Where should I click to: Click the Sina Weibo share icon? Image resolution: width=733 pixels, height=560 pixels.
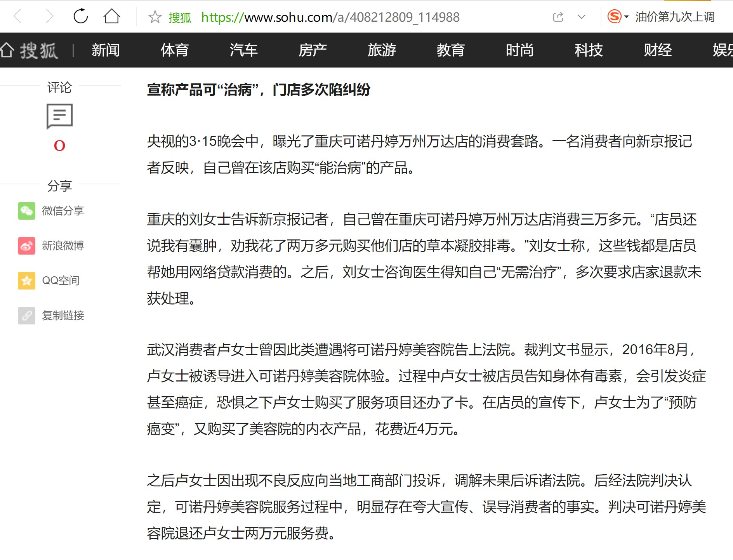26,246
